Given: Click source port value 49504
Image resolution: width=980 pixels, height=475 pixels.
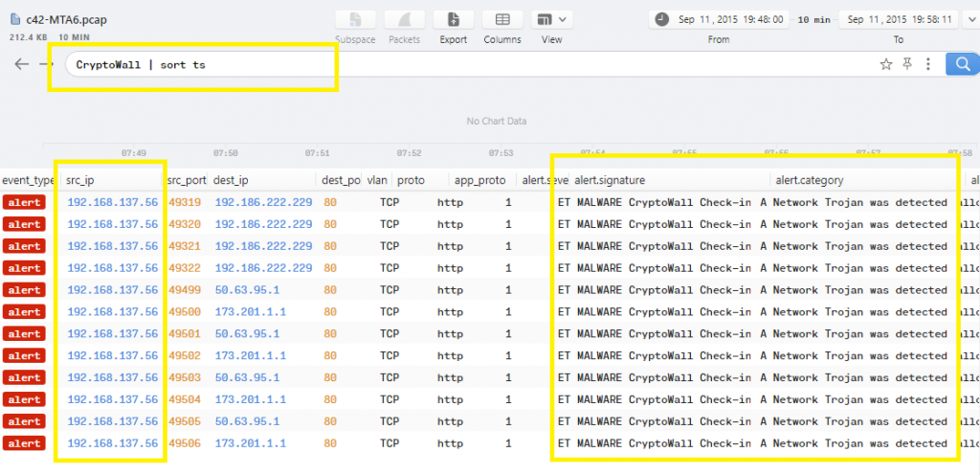Looking at the screenshot, I should pos(185,399).
